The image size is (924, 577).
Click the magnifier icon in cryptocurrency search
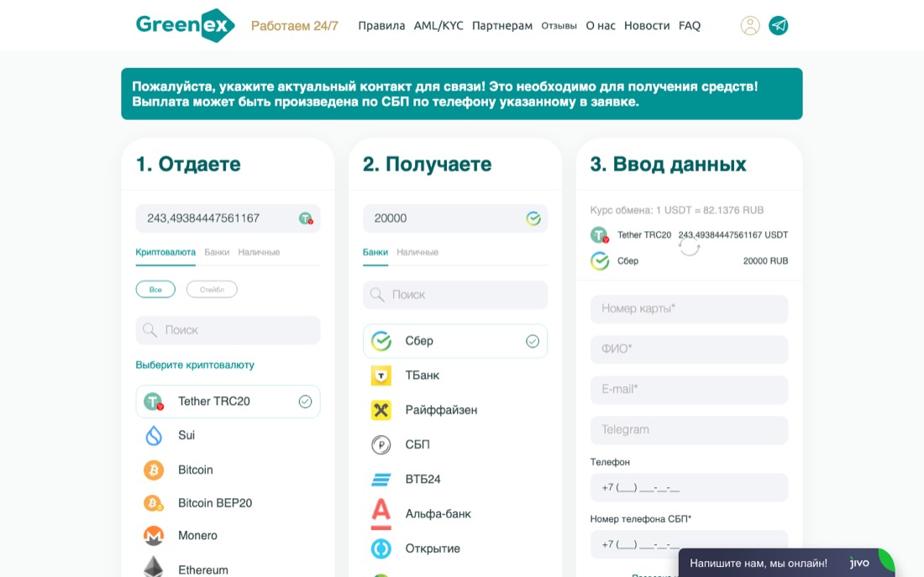tap(150, 330)
